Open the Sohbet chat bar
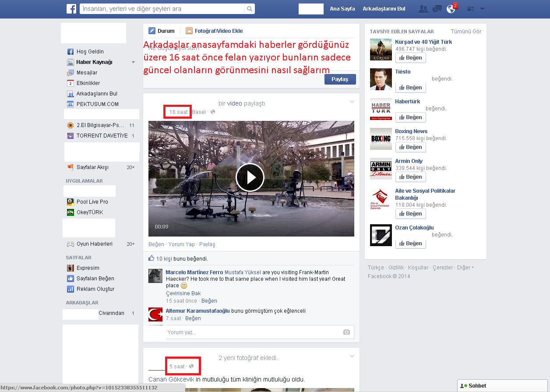Image resolution: width=550 pixels, height=392 pixels. coord(504,386)
